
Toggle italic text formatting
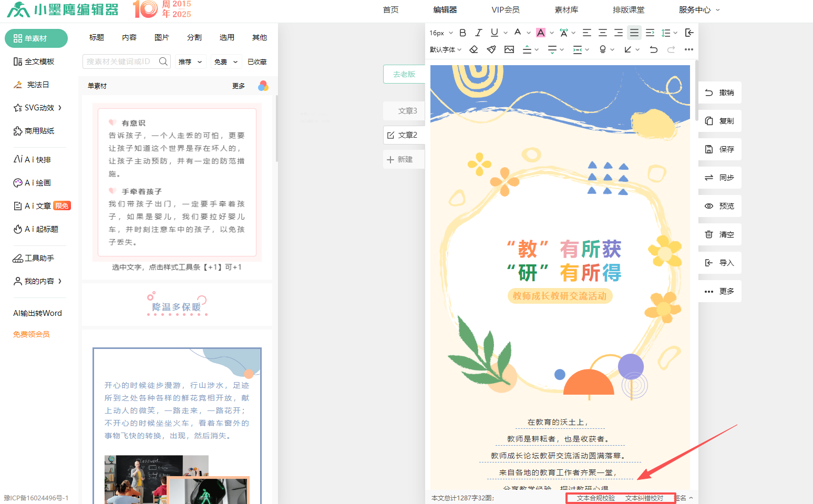coord(478,33)
